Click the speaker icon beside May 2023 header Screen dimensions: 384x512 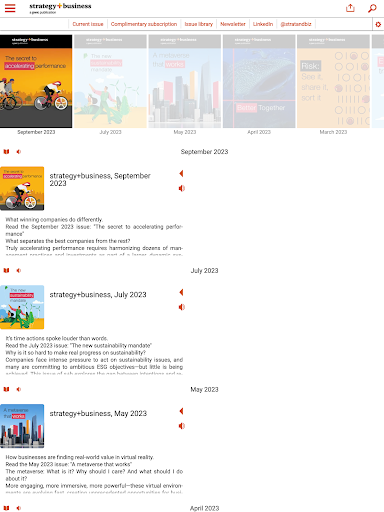pyautogui.click(x=19, y=389)
